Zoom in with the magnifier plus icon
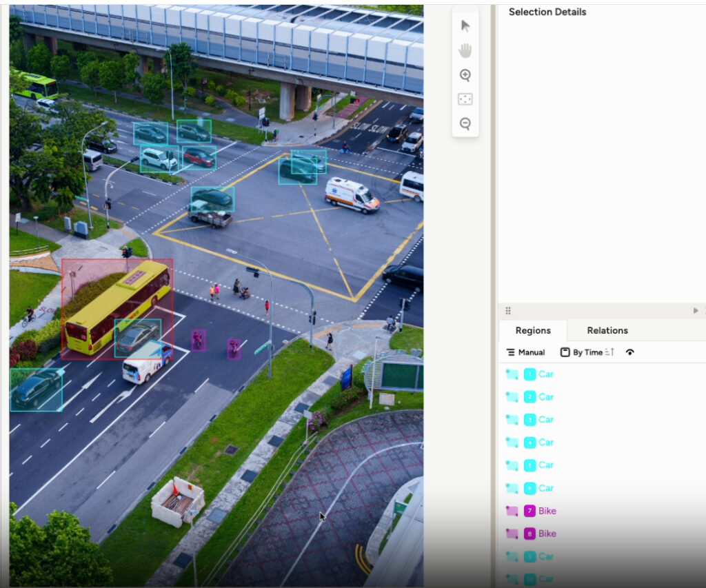The height and width of the screenshot is (588, 706). pyautogui.click(x=465, y=75)
